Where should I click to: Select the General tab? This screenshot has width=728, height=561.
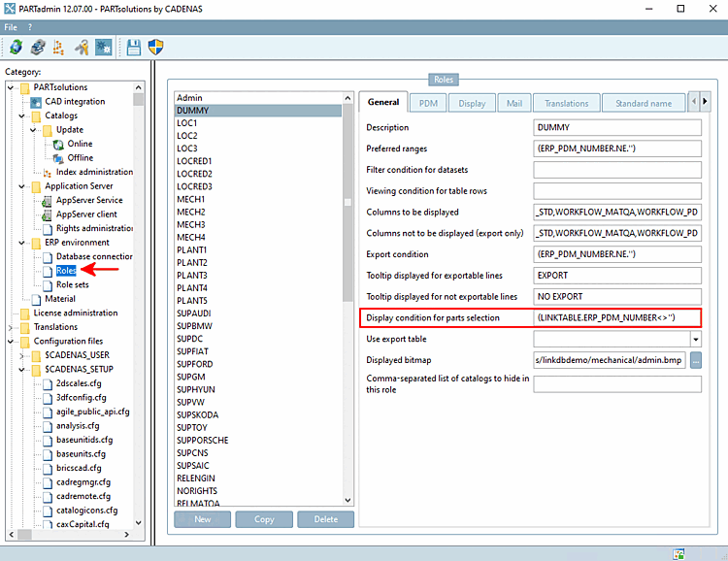(x=383, y=102)
